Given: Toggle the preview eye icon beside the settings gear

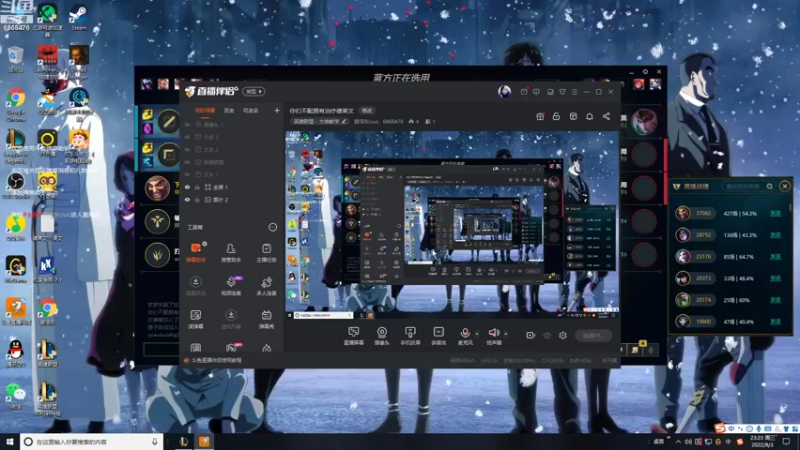Looking at the screenshot, I should pos(547,335).
